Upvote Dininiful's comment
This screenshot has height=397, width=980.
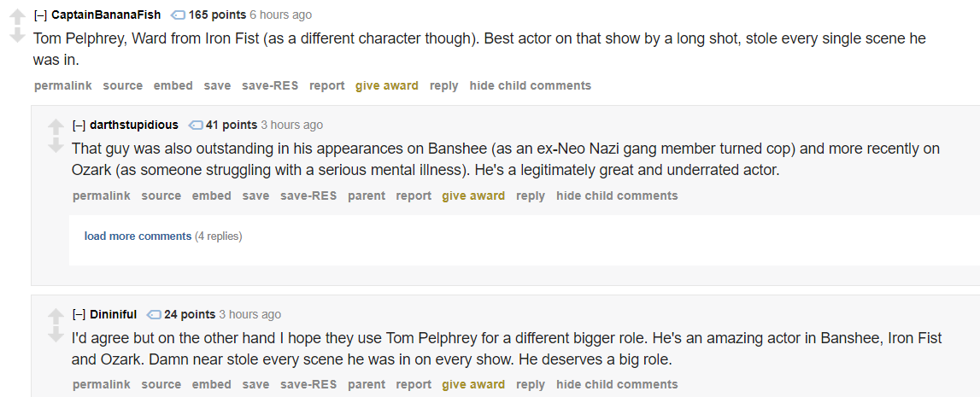[56, 317]
